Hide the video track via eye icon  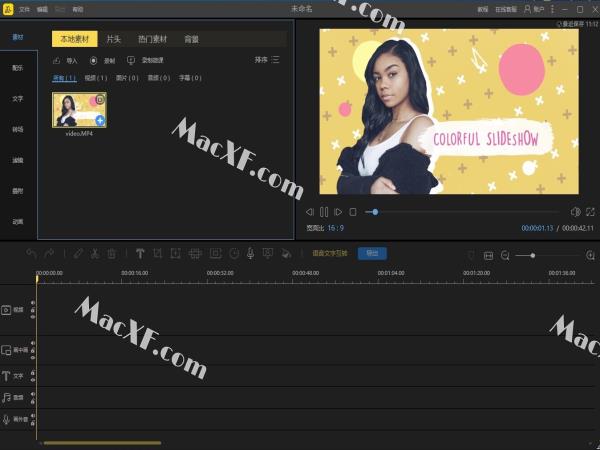tap(33, 317)
